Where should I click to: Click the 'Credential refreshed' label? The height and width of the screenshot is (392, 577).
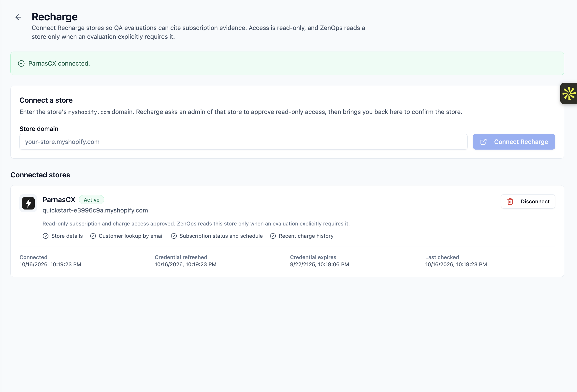[x=181, y=257]
